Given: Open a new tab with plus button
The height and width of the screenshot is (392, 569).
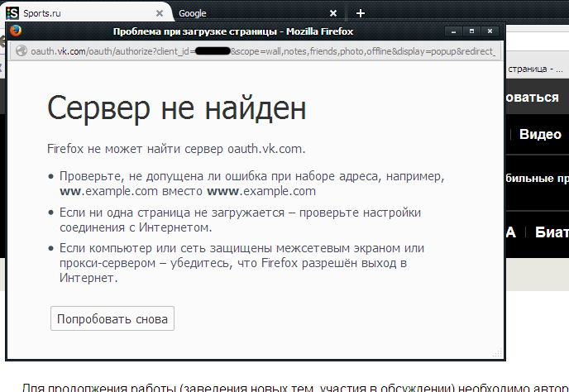Looking at the screenshot, I should [360, 13].
